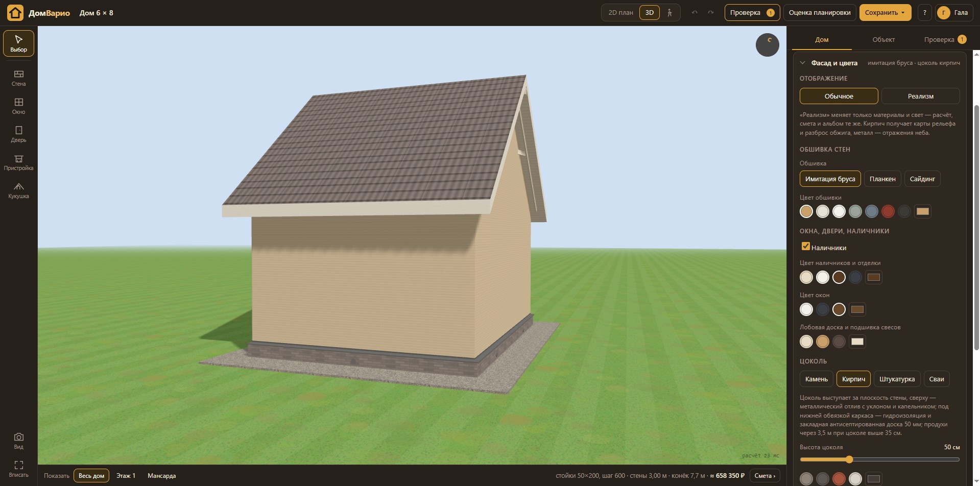Select Сваи plinth option
This screenshot has width=980, height=486.
click(x=937, y=379)
